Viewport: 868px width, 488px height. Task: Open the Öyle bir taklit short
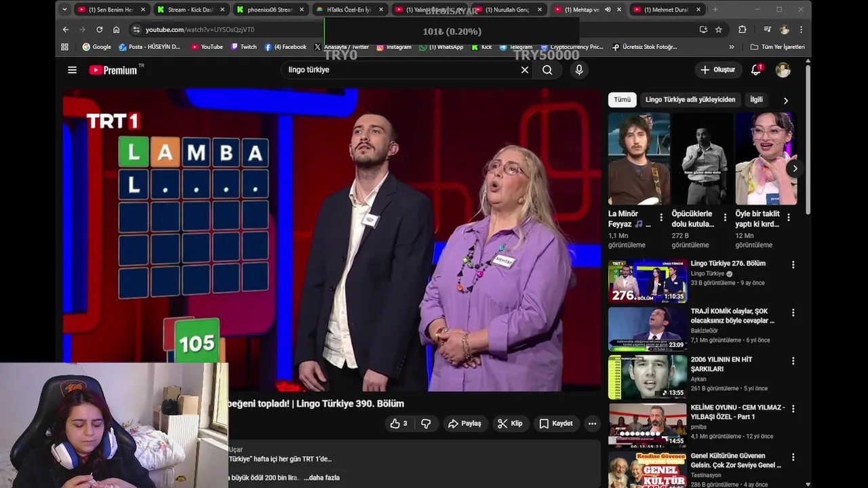[766, 159]
